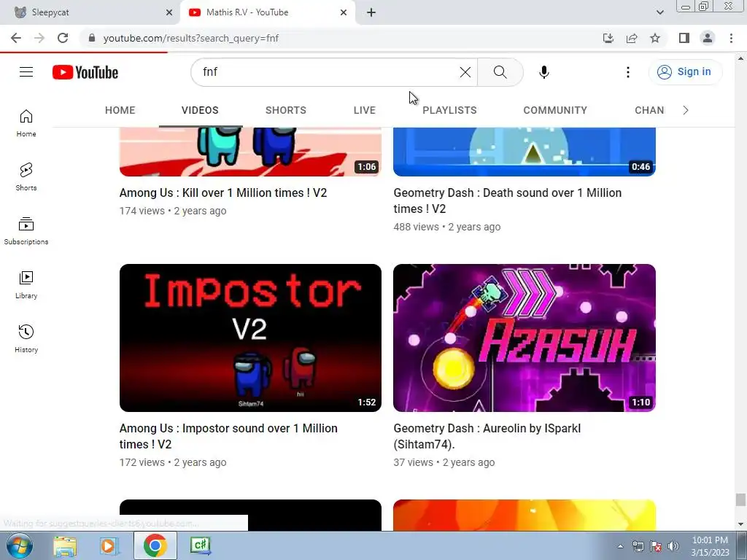
Task: Click the Action Center flag tray icon
Action: click(656, 546)
